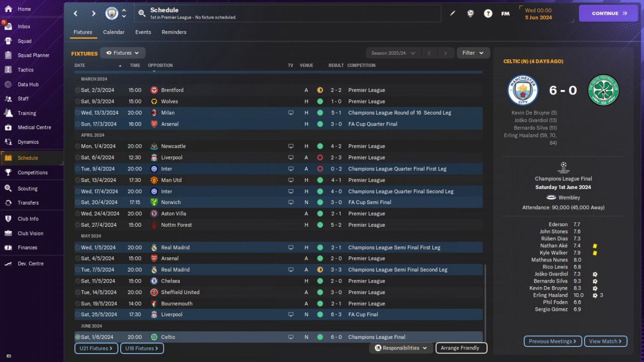Open Competitions from the sidebar
The height and width of the screenshot is (362, 644).
tap(33, 172)
